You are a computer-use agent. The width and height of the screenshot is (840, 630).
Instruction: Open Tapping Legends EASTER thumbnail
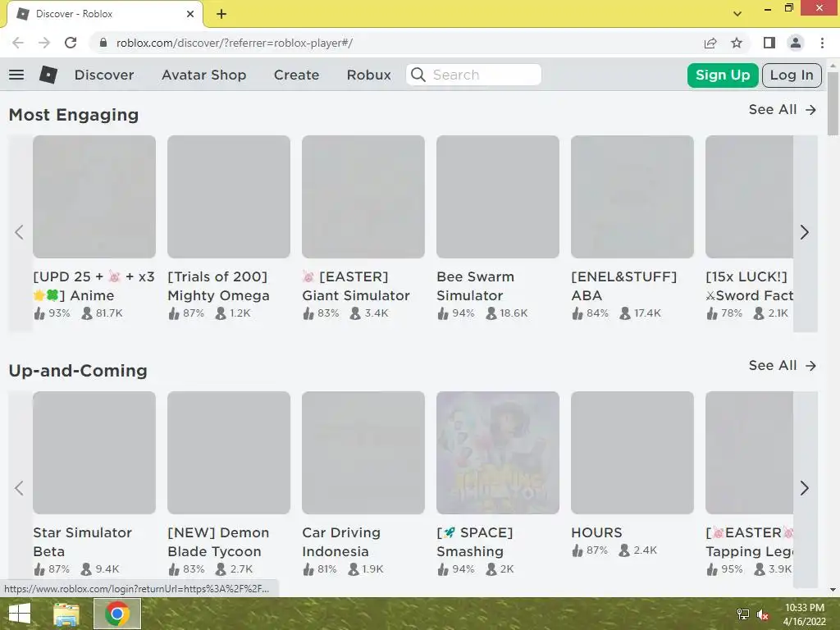coord(749,453)
